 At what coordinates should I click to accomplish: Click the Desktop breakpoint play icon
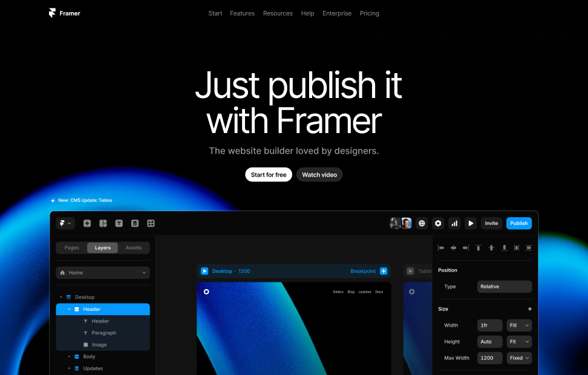pos(204,271)
